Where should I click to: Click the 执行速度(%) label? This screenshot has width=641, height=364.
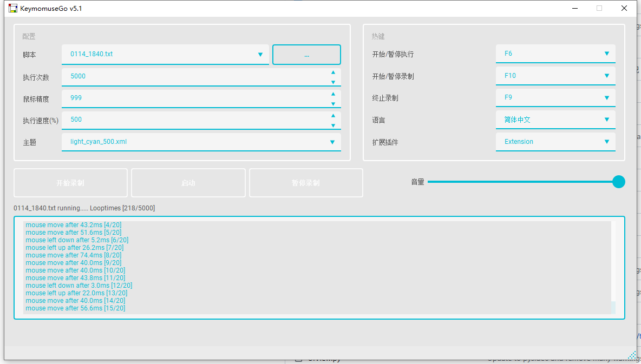pos(41,121)
